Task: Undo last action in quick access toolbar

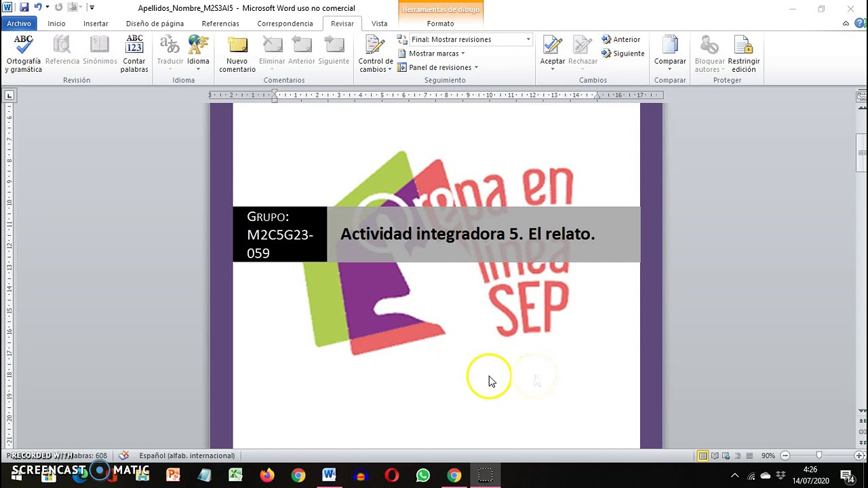Action: pos(38,7)
